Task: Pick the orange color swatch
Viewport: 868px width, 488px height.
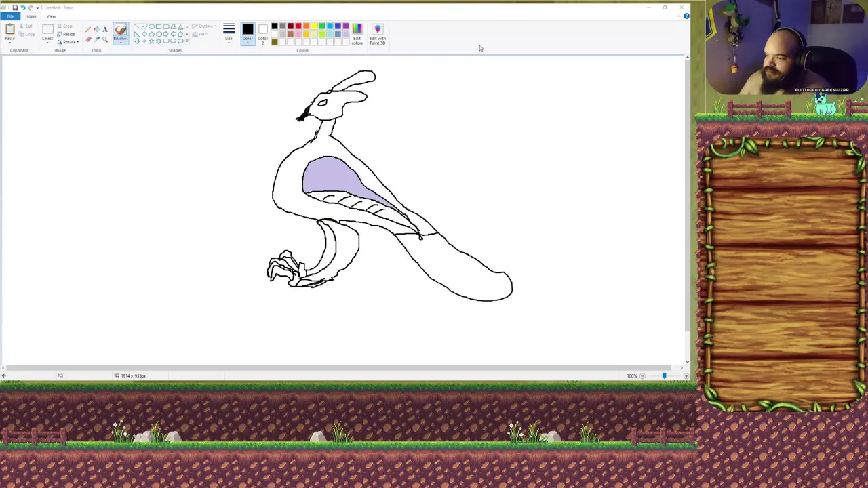Action: 307,26
